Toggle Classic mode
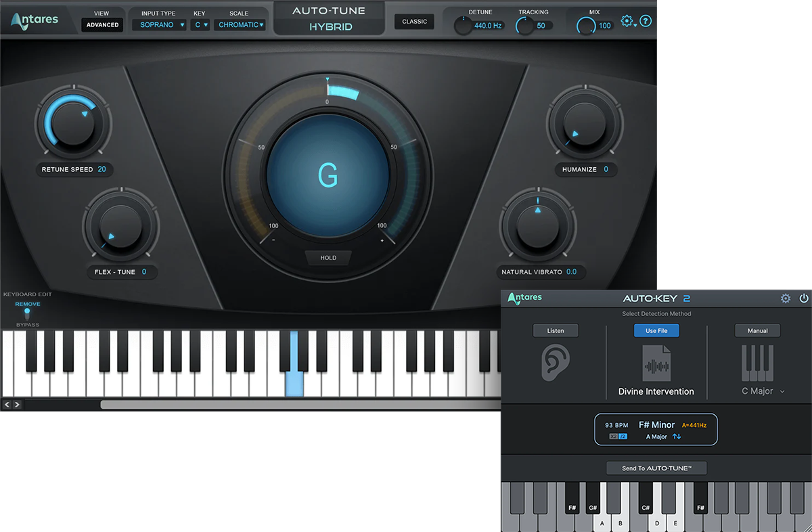 pyautogui.click(x=415, y=22)
